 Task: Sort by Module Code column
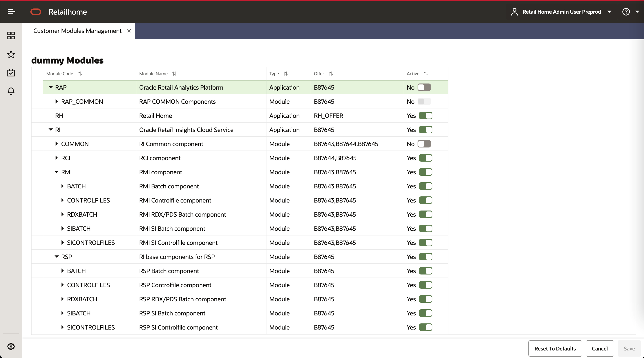[80, 74]
